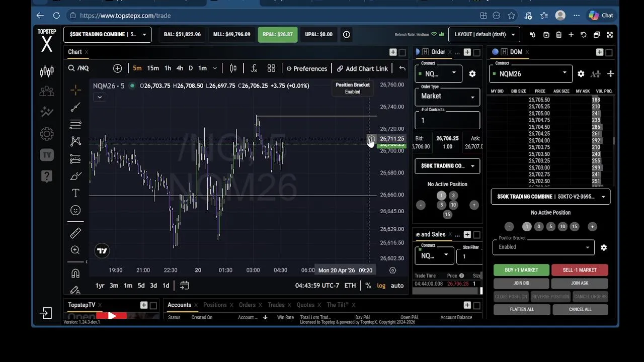Open the TV icon in the sidebar
Viewport: 644px width, 362px height.
(47, 155)
